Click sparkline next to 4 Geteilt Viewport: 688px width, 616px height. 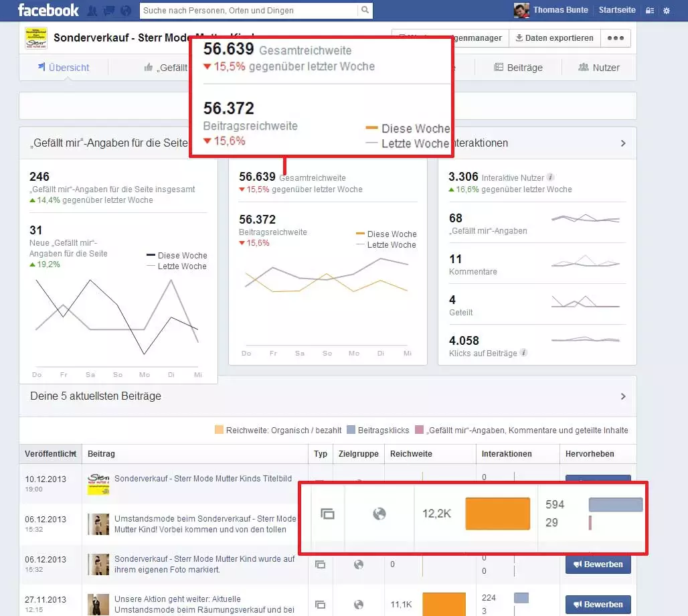click(586, 301)
